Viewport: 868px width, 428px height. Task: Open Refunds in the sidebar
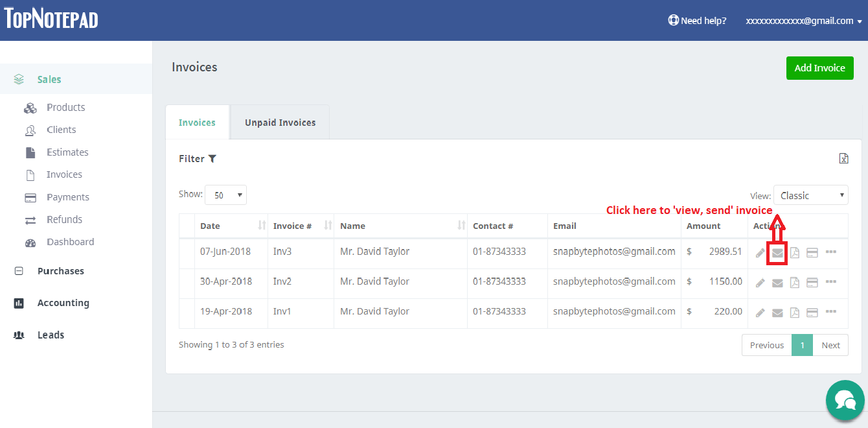pyautogui.click(x=64, y=219)
